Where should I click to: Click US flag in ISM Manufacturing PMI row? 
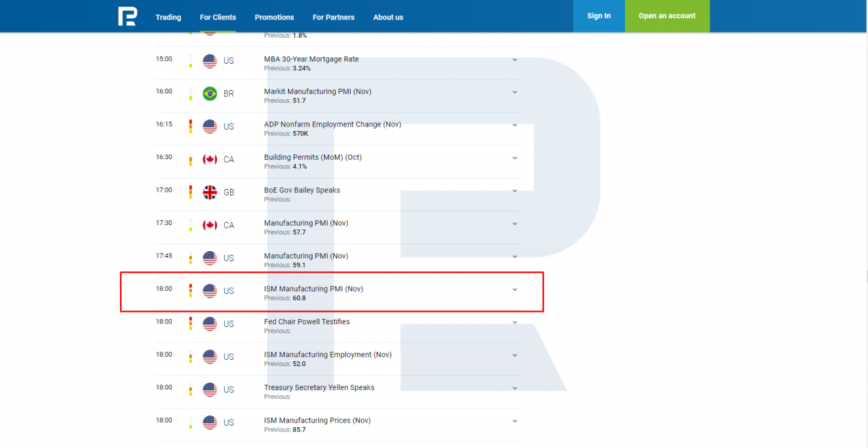coord(210,291)
